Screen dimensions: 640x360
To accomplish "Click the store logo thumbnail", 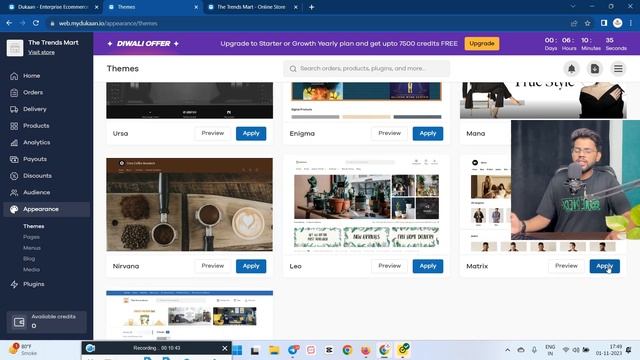I will coord(15,48).
